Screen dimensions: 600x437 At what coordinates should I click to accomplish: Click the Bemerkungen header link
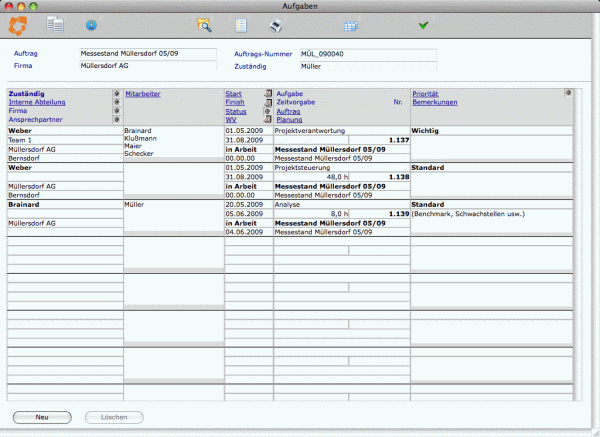[435, 102]
